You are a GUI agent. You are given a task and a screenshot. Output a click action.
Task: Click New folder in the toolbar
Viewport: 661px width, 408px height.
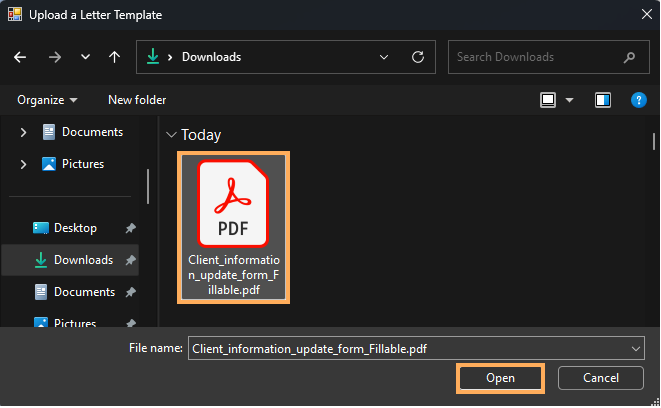point(137,100)
